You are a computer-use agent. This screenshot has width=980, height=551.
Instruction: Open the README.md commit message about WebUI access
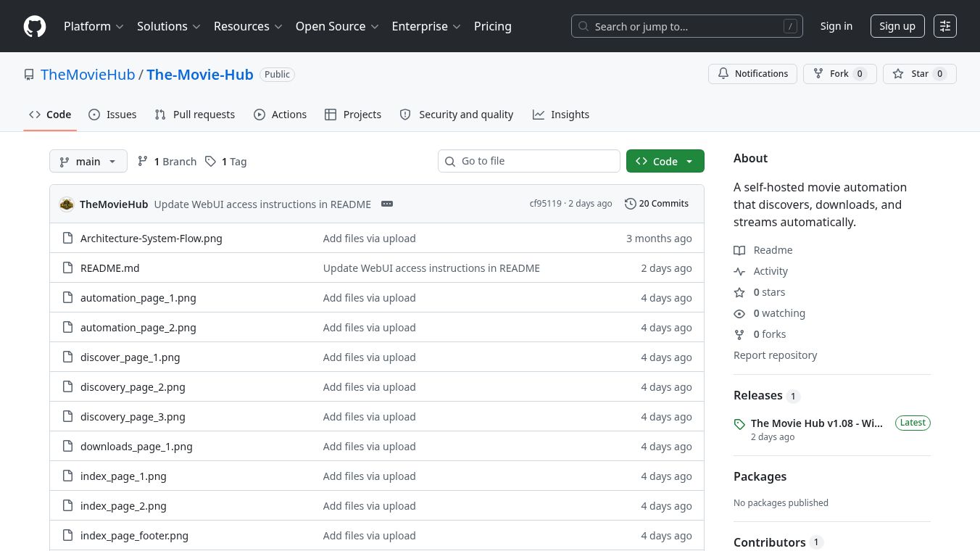coord(431,268)
